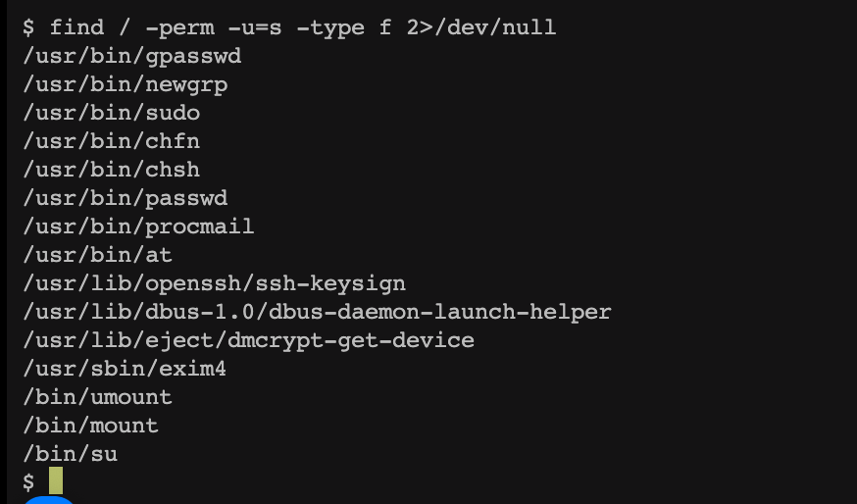The image size is (857, 504).
Task: Click the /usr/sbin/exim4 entry
Action: tap(125, 369)
